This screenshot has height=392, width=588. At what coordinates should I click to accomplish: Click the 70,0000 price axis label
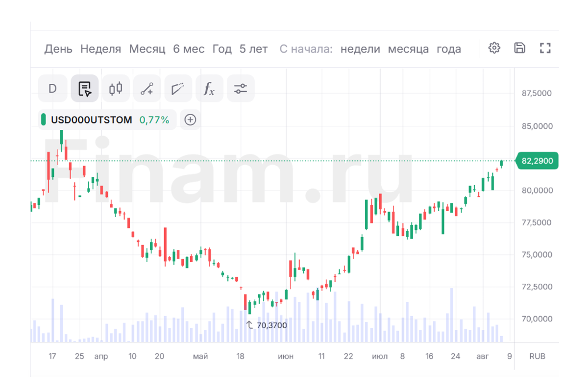point(538,318)
